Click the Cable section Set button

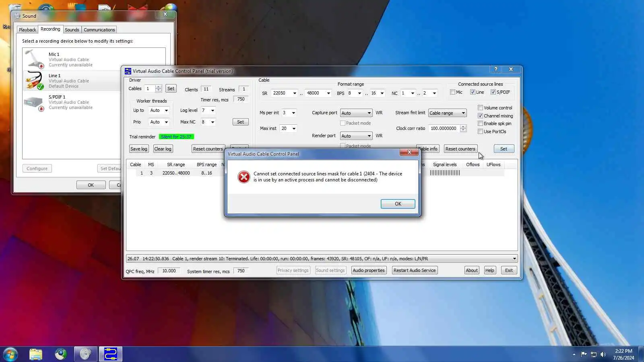click(504, 149)
